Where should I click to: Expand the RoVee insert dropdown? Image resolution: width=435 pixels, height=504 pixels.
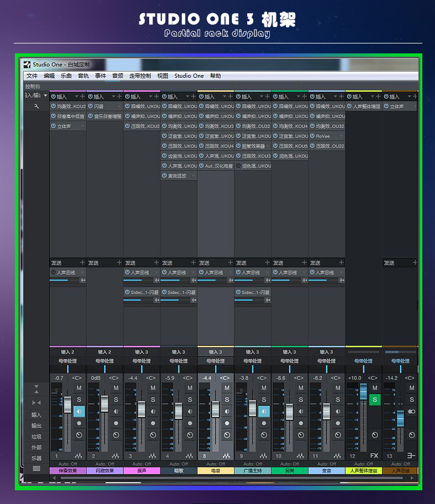tap(341, 136)
